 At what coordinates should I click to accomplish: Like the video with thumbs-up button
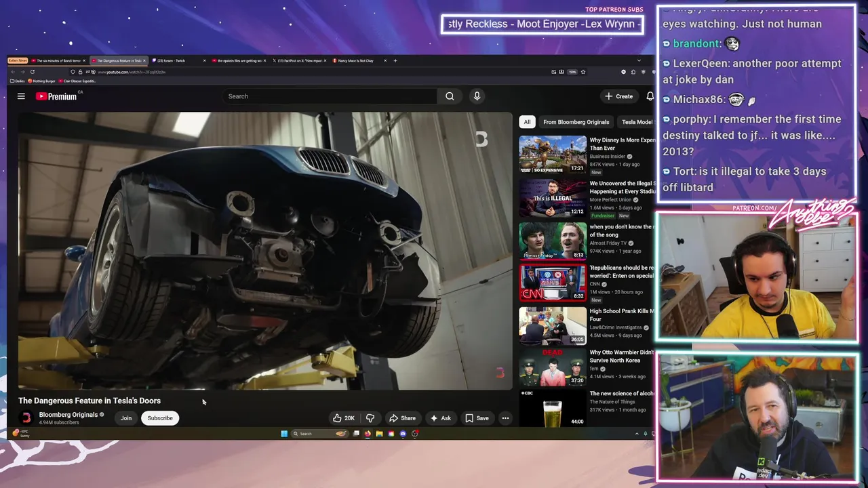(344, 418)
